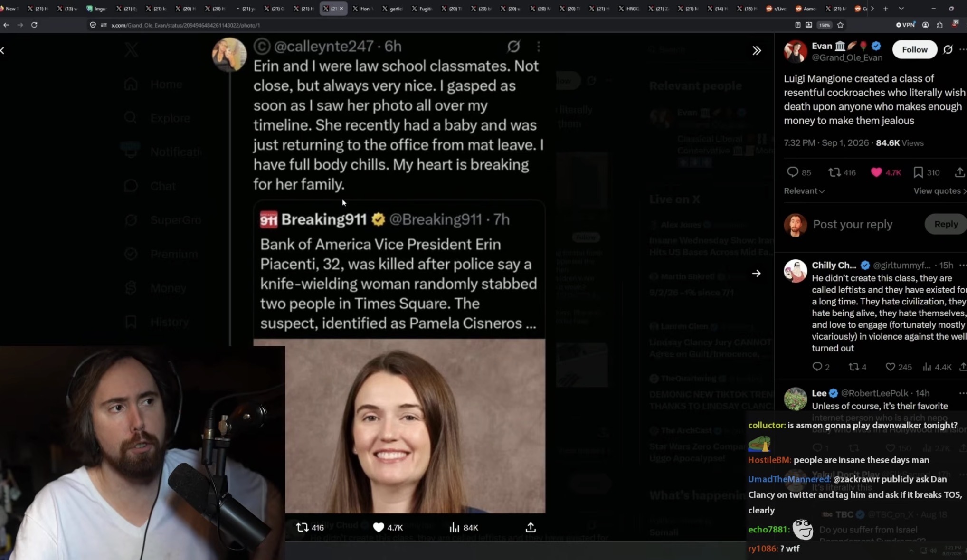Bookmark the post via the 310 bookmark icon
The image size is (967, 560).
[x=918, y=172]
